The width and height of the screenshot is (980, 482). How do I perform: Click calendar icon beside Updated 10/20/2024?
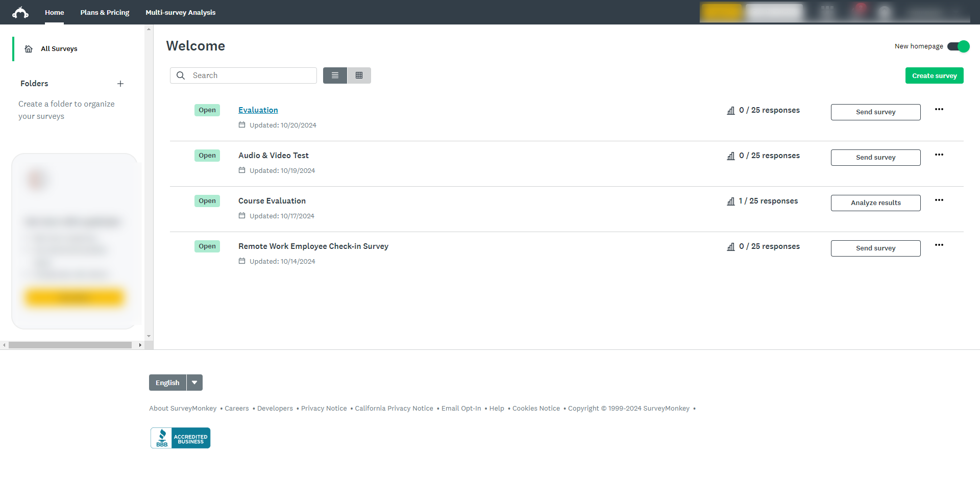[x=242, y=125]
